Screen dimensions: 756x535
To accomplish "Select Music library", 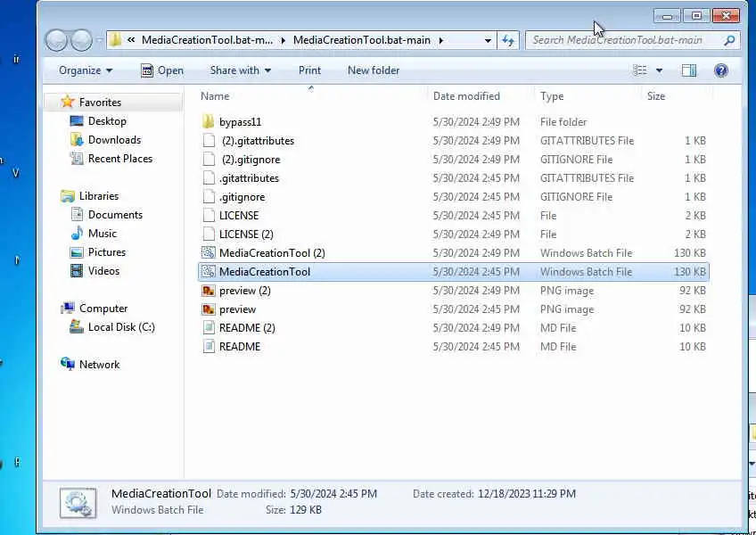I will 103,234.
